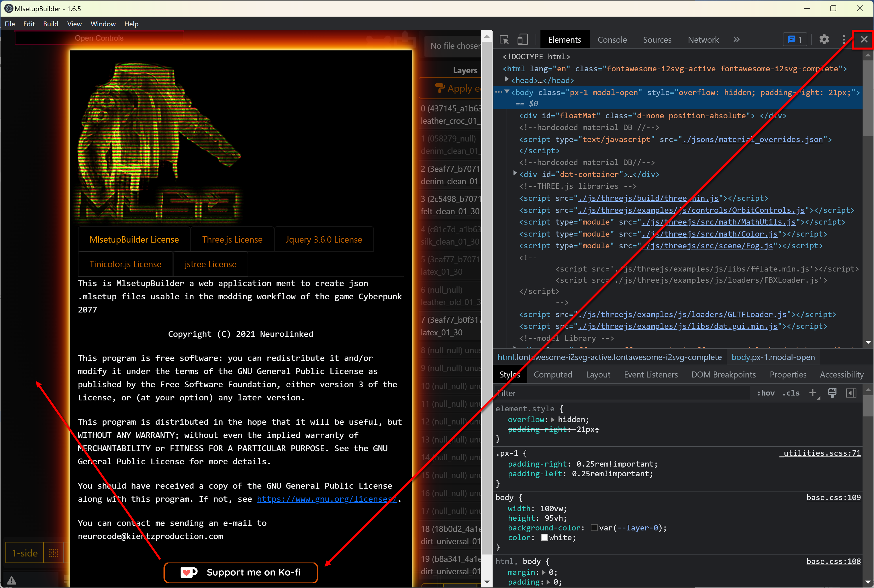Focus the styles Filter field

click(622, 393)
